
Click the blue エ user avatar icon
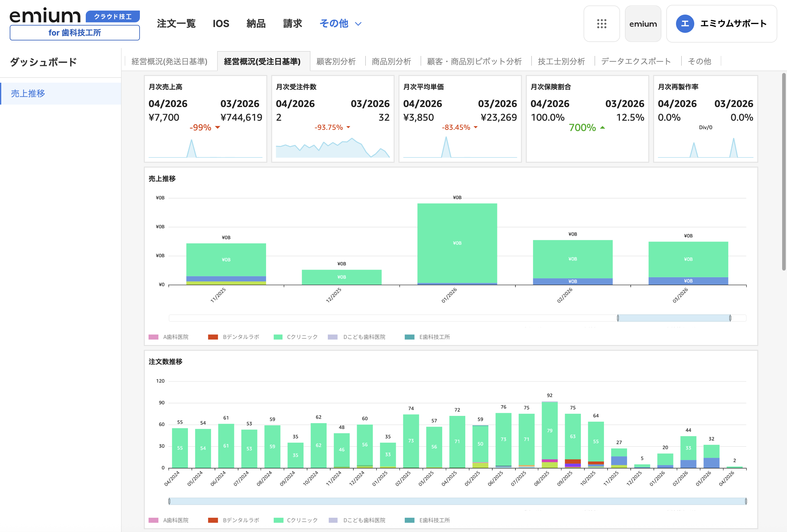pyautogui.click(x=685, y=24)
